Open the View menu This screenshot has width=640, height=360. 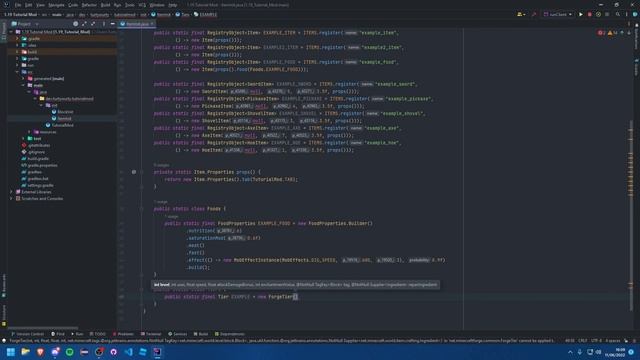coord(40,5)
